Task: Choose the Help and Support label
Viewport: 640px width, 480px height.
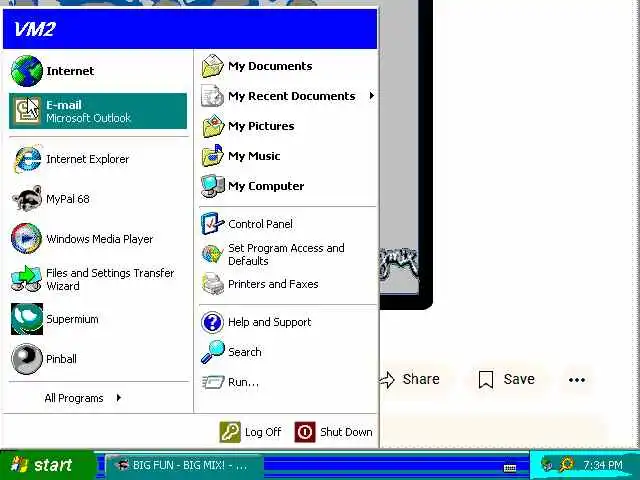Action: tap(270, 322)
